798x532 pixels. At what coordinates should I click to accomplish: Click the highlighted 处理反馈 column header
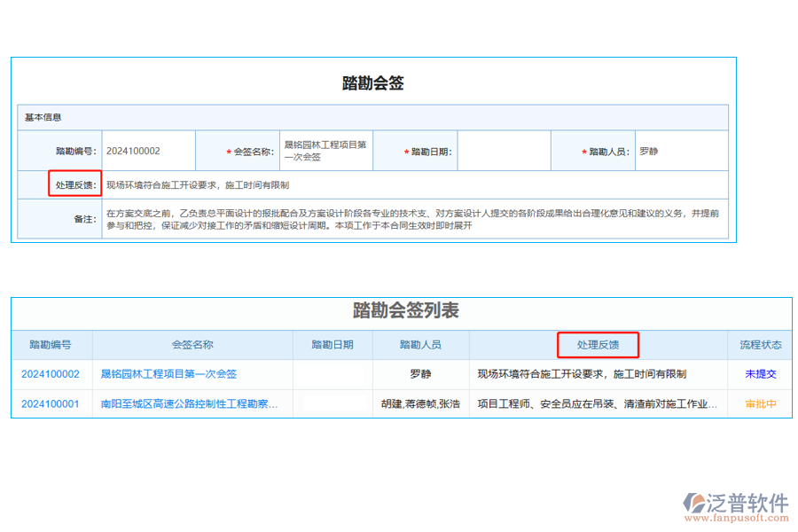point(597,345)
